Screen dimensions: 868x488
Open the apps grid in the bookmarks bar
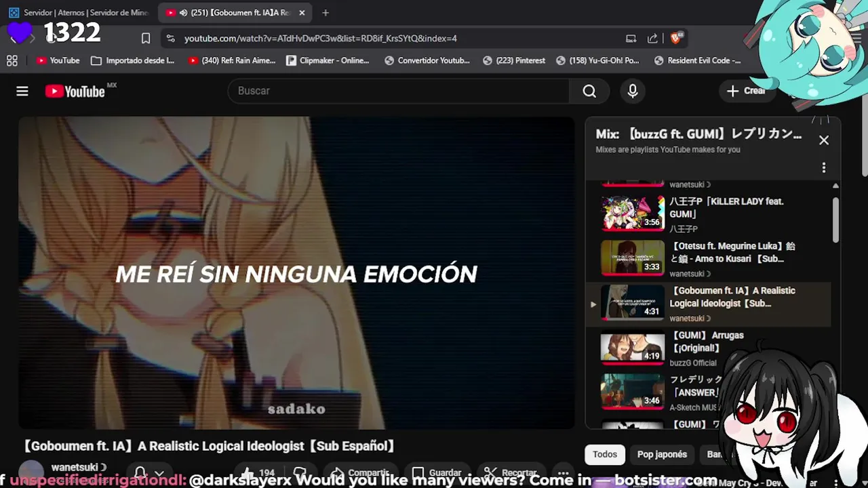tap(12, 60)
